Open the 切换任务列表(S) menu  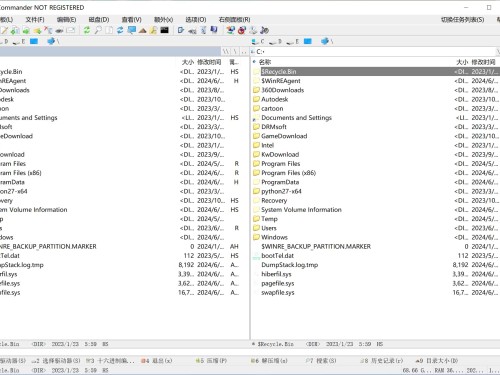tap(463, 20)
